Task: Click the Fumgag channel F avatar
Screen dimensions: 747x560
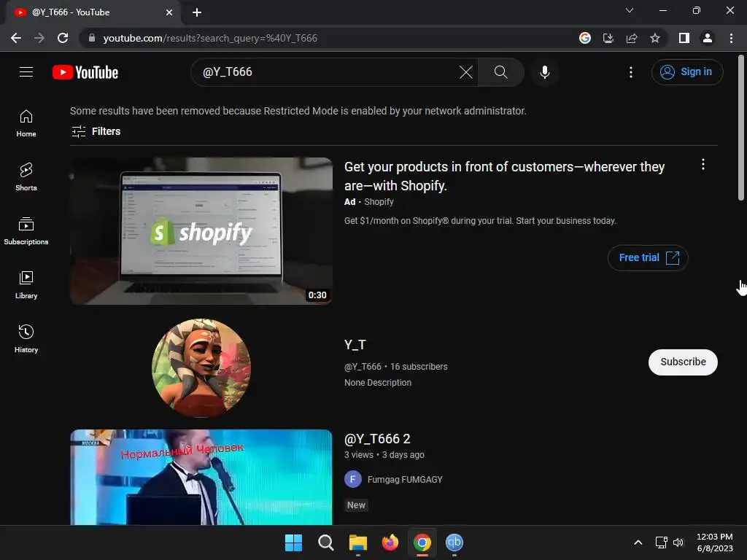Action: [352, 480]
